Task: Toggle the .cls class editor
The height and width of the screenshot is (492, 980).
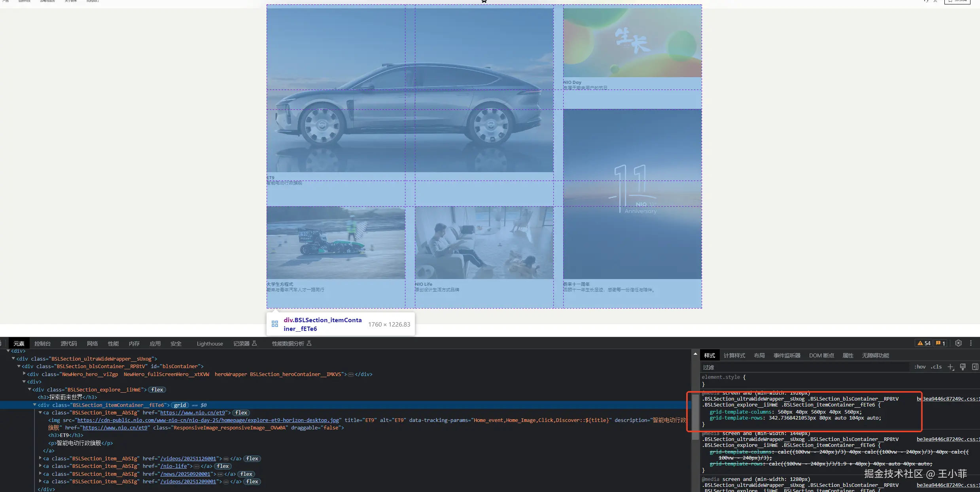Action: [x=936, y=367]
